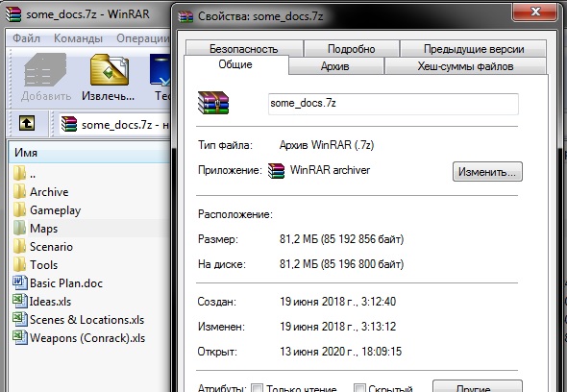567x392 pixels.
Task: Select the parent '..' folder icon
Action: pyautogui.click(x=19, y=173)
